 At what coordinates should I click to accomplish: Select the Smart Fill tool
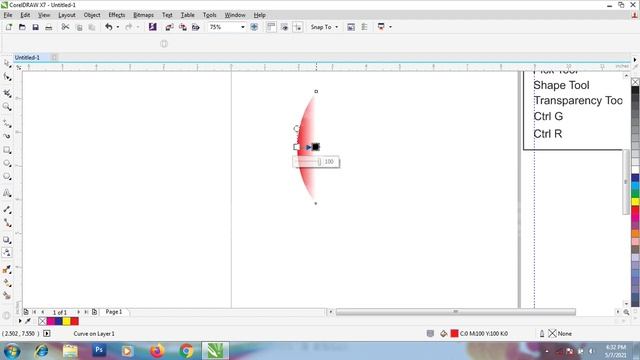tap(7, 296)
